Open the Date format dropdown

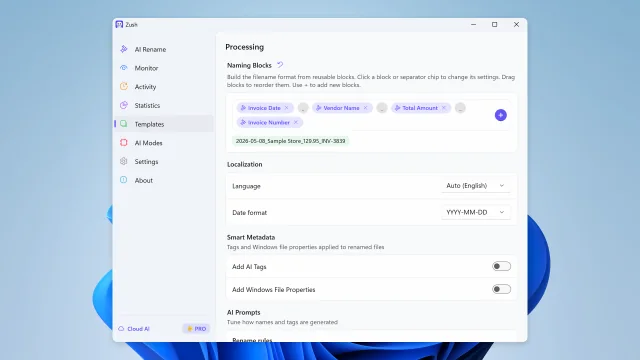click(476, 212)
